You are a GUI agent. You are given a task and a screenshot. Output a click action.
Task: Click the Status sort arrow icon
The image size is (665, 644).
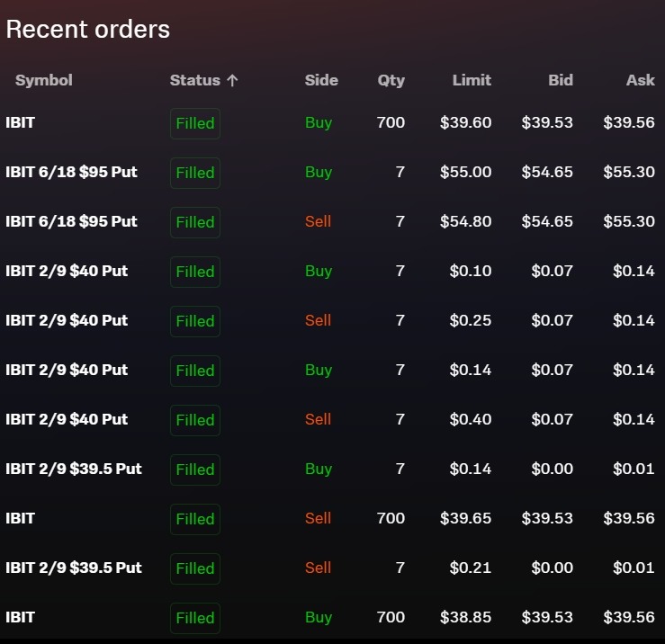(232, 81)
